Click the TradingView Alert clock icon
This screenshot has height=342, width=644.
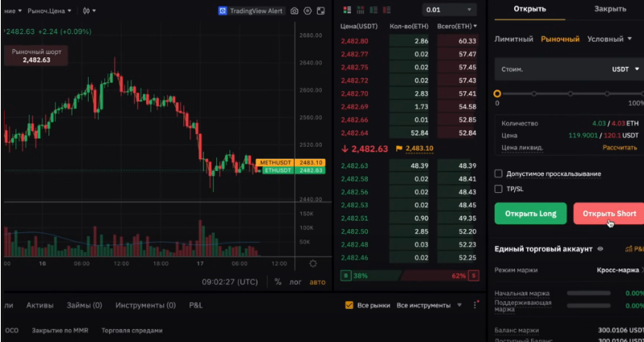[223, 11]
